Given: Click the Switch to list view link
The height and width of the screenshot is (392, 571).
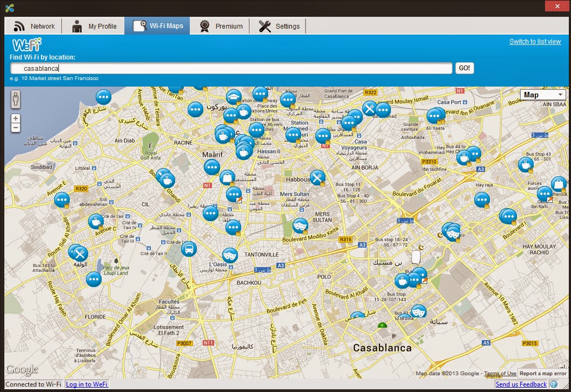Looking at the screenshot, I should coord(535,42).
